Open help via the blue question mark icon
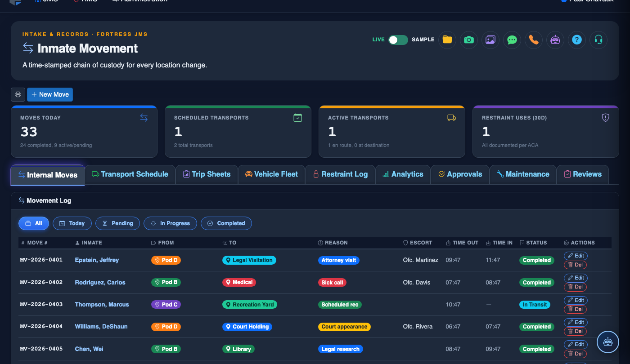Screen dimensions: 630x364 (x=576, y=40)
